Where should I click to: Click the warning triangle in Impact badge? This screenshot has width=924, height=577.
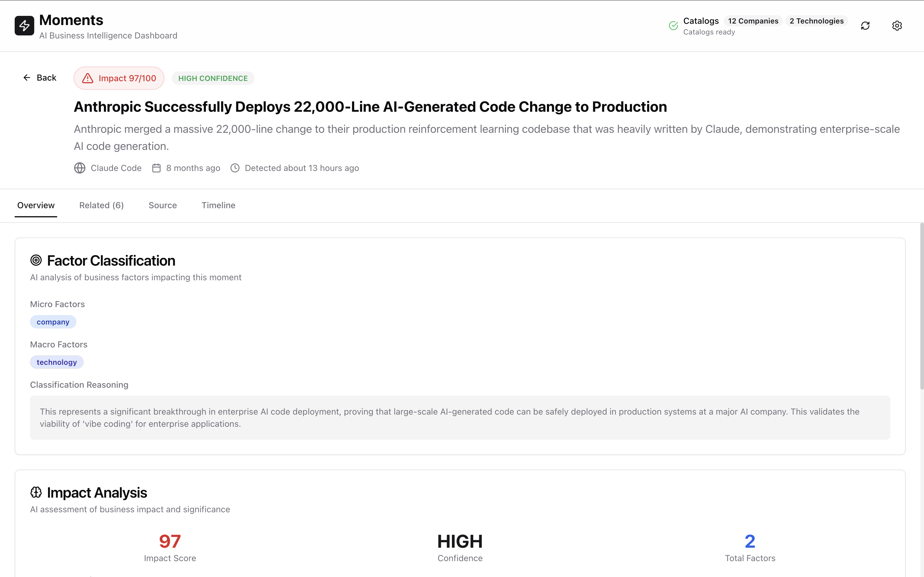click(x=88, y=78)
